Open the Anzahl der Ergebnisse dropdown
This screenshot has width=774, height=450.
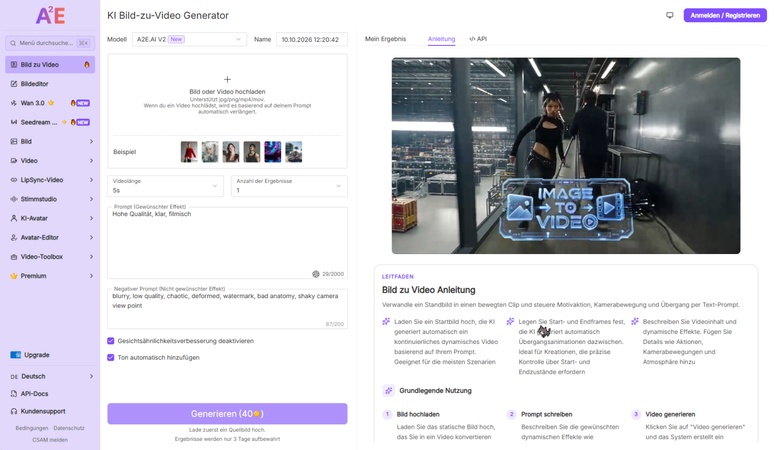point(289,186)
